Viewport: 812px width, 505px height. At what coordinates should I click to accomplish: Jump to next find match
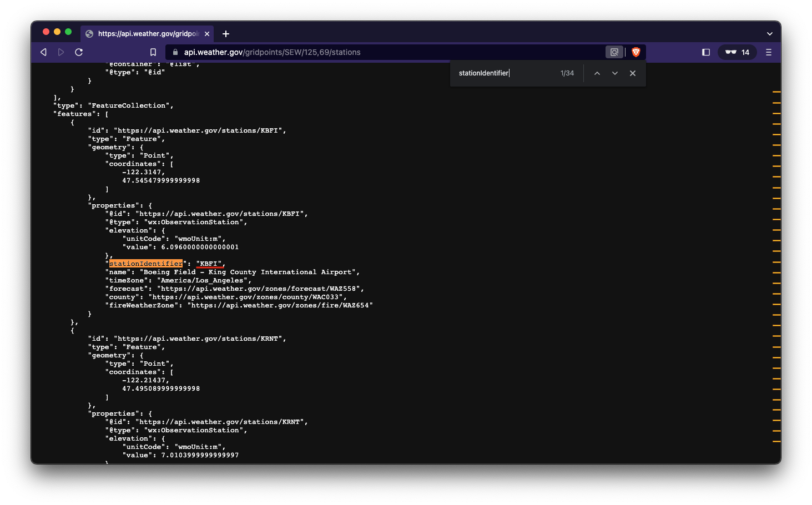[614, 73]
